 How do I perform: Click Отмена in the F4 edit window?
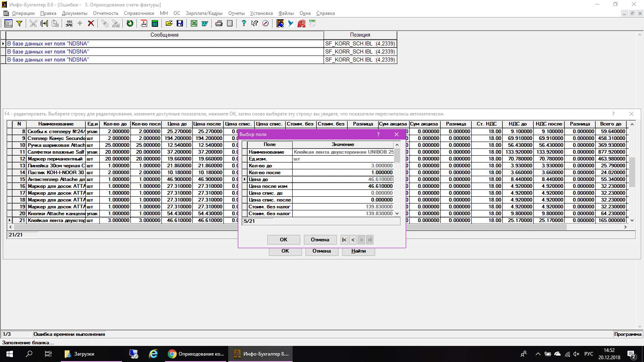(x=321, y=251)
